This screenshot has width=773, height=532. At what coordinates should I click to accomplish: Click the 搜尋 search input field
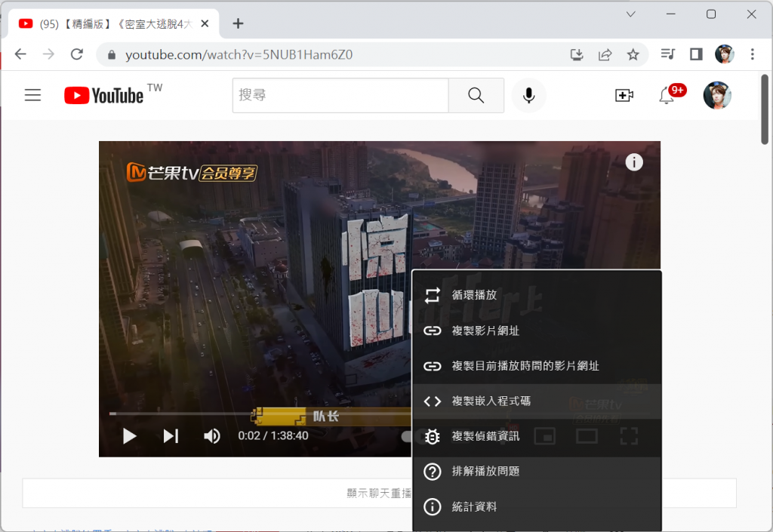click(x=340, y=95)
